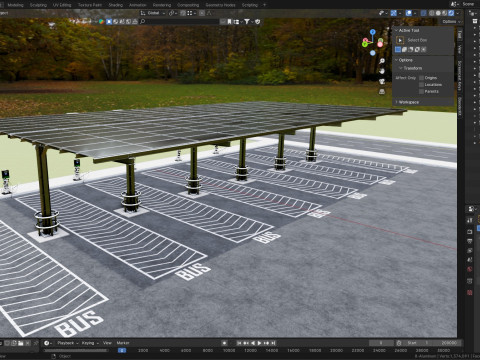Open the Playback dropdown
This screenshot has height=360, width=480.
pyautogui.click(x=67, y=343)
